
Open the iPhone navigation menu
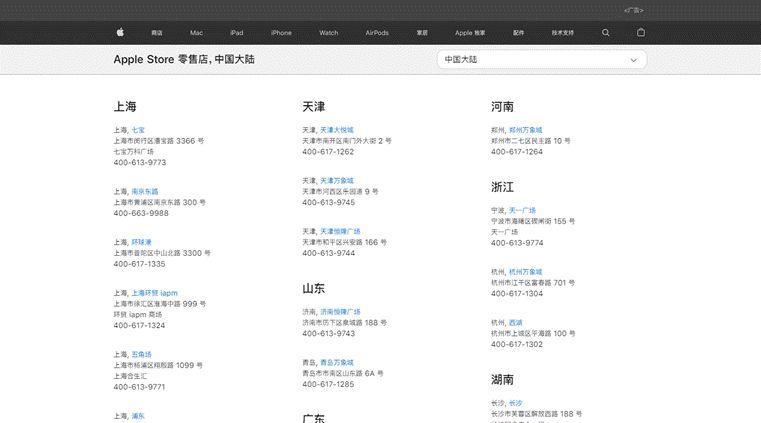coord(281,33)
